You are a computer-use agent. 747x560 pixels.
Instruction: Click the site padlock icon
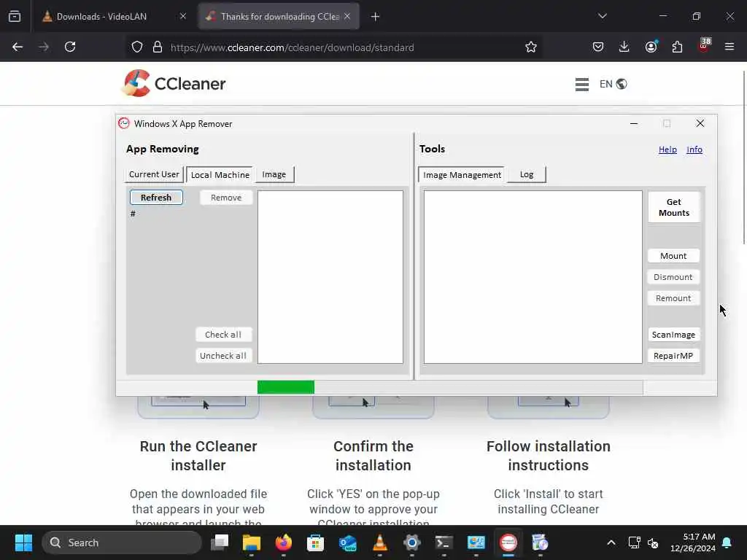click(158, 47)
